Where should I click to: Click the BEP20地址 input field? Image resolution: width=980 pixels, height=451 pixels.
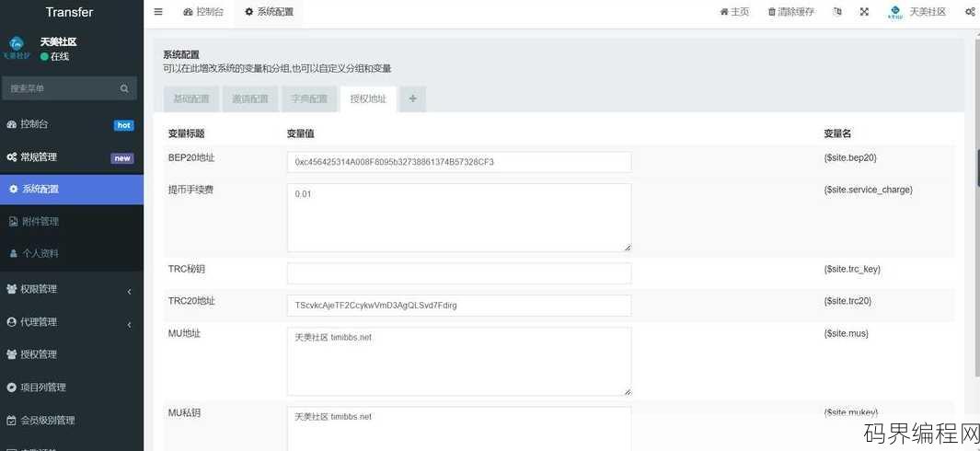(x=459, y=162)
